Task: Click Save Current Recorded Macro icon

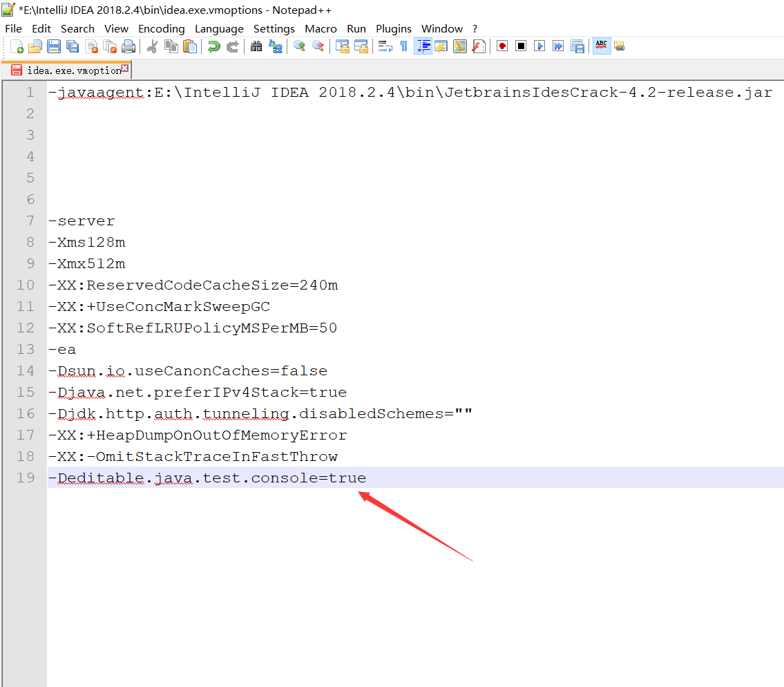Action: (x=577, y=46)
